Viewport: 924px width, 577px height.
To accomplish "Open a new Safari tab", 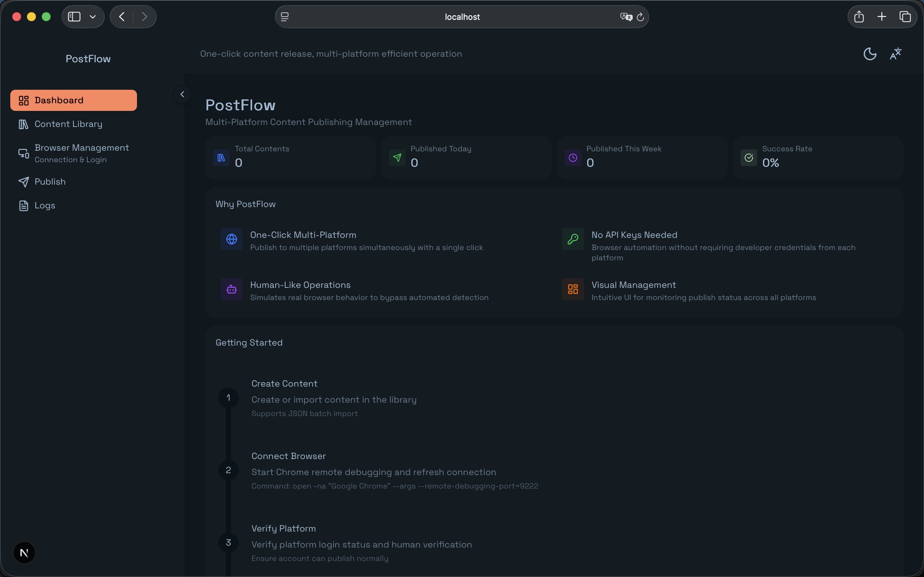I will point(882,16).
